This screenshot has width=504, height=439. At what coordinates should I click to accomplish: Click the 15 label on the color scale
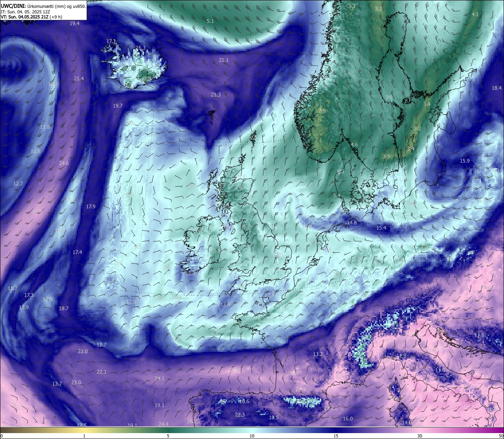point(336,436)
